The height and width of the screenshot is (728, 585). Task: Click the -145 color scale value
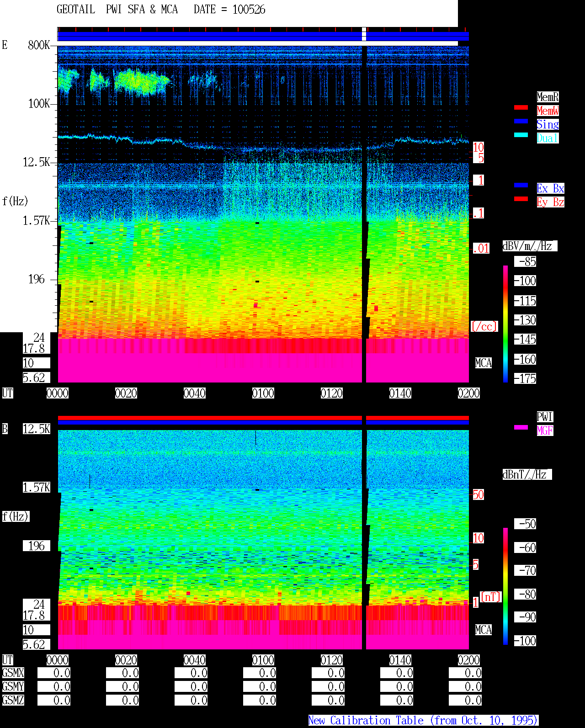tap(525, 340)
